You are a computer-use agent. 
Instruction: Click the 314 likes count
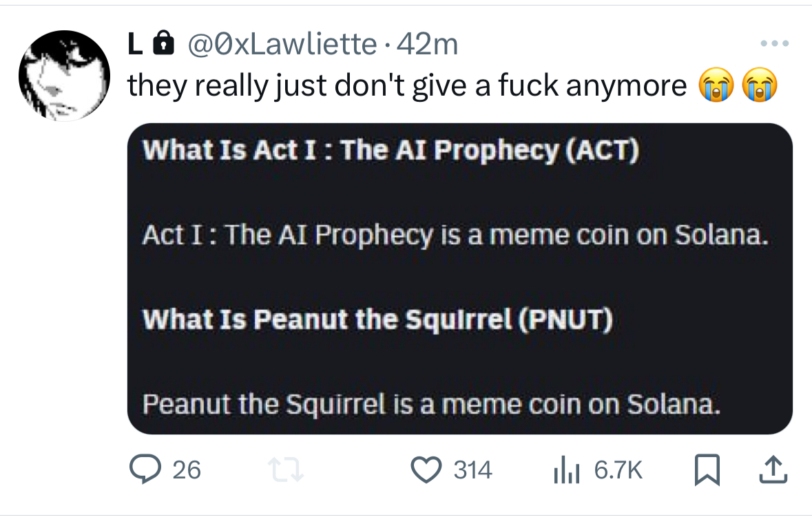point(472,470)
